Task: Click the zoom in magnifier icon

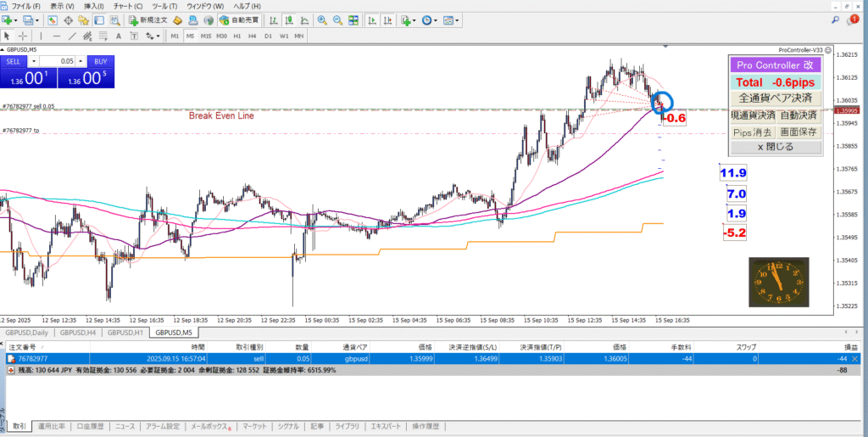Action: 320,20
